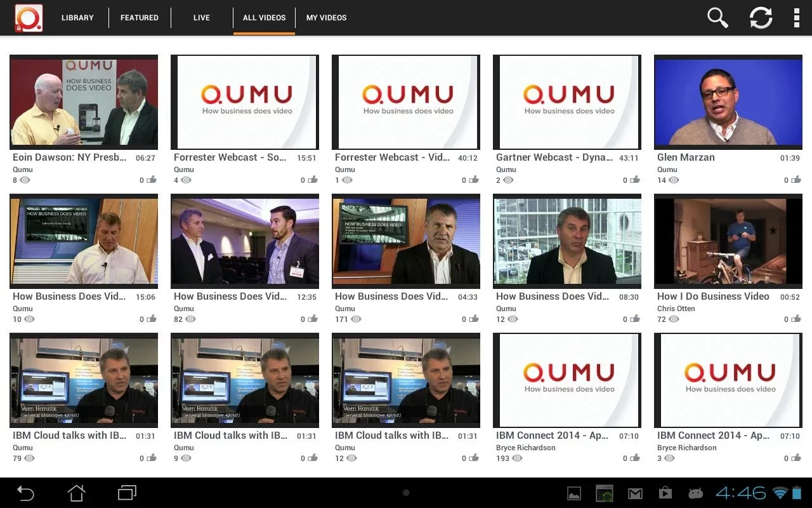
Task: Tap the Android back button
Action: tap(25, 493)
